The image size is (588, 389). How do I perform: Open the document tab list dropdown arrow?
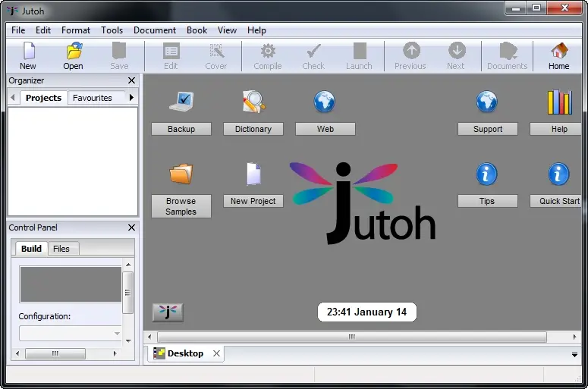click(x=574, y=355)
